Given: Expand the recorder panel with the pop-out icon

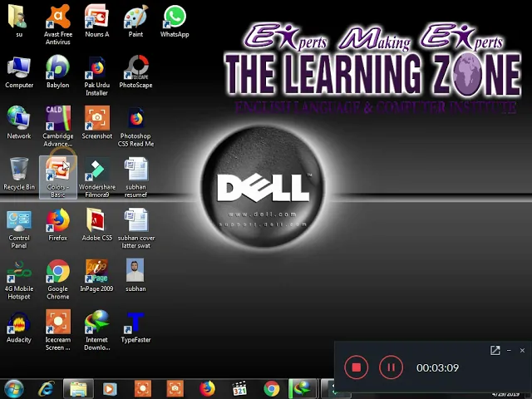Looking at the screenshot, I should (495, 351).
